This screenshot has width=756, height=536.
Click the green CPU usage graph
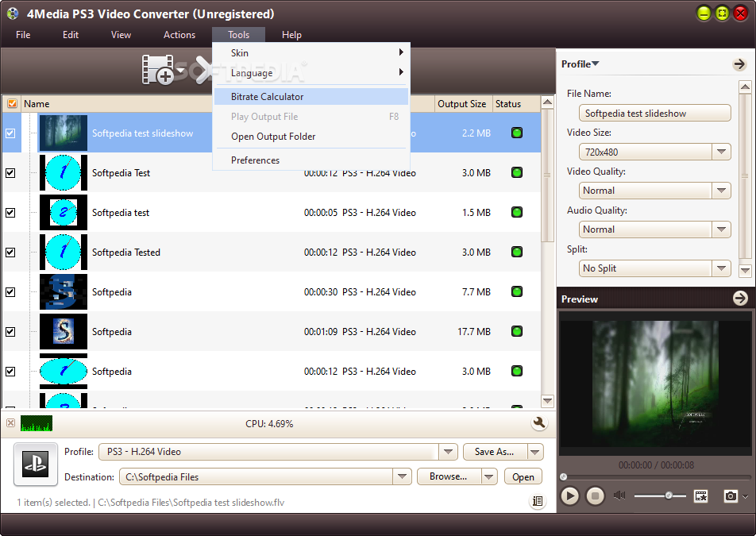37,423
